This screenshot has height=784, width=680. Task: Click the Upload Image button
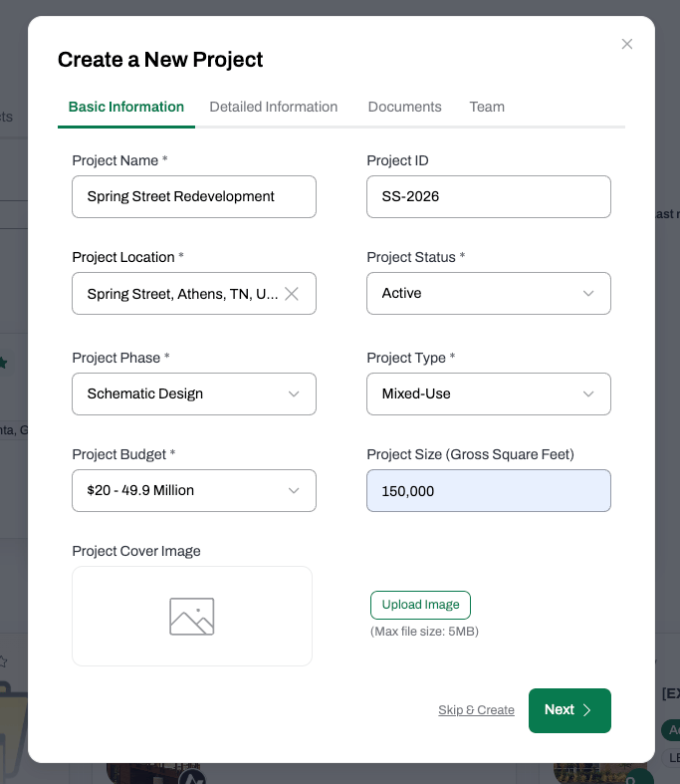pos(420,605)
